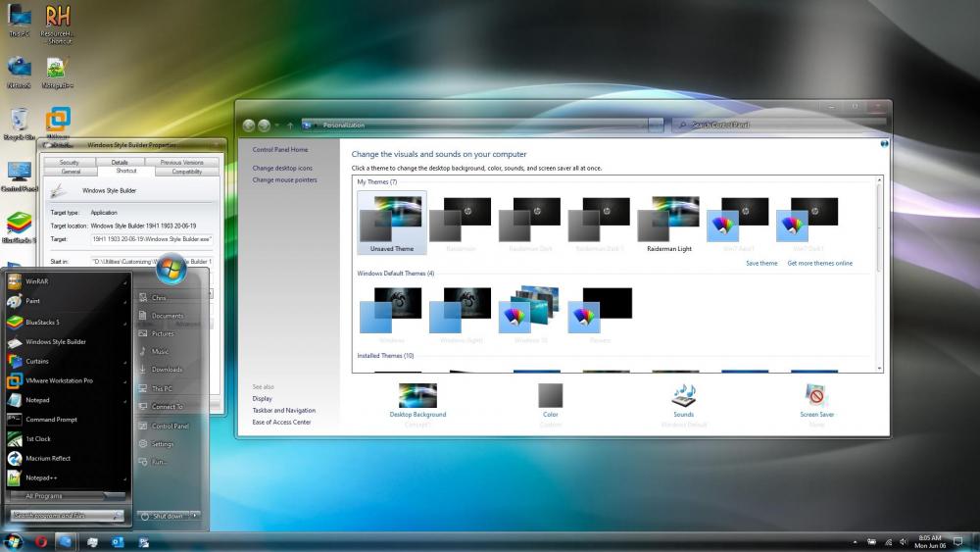Click the Opera icon on taskbar
980x552 pixels.
pyautogui.click(x=41, y=541)
